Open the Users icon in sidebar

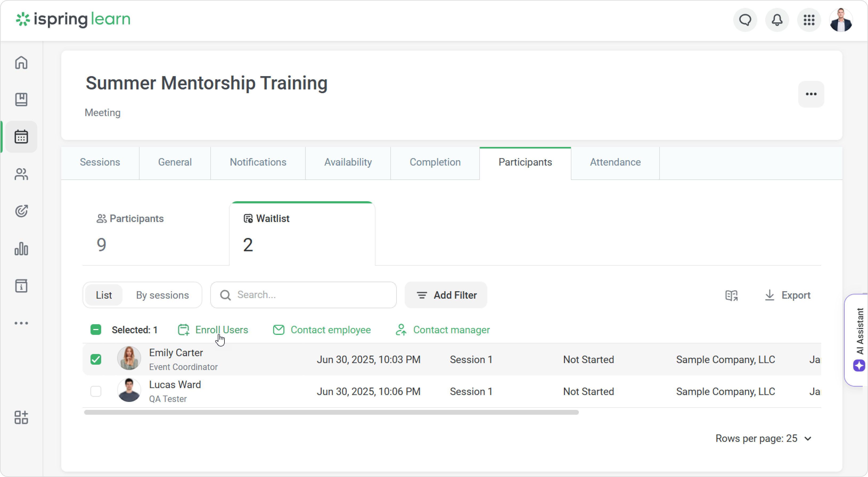pyautogui.click(x=21, y=174)
